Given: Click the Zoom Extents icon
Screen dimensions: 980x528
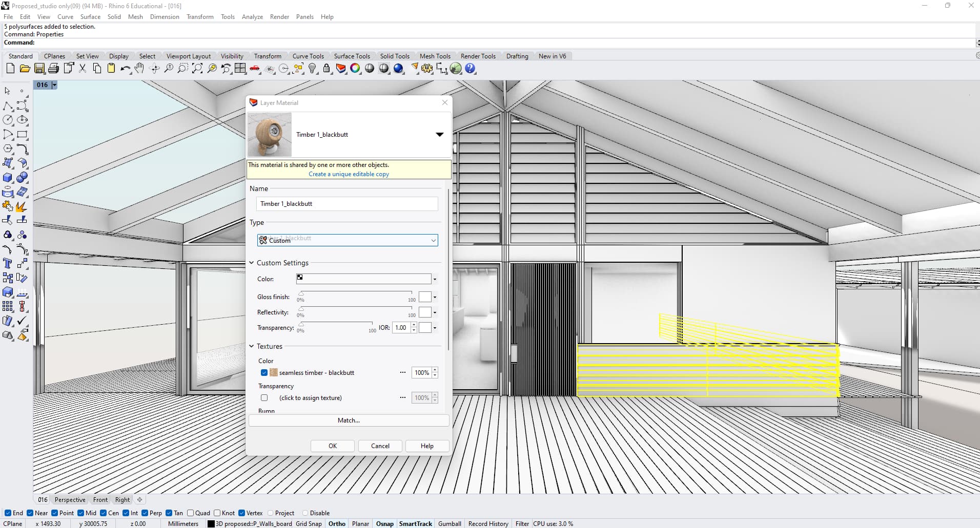Looking at the screenshot, I should pyautogui.click(x=197, y=68).
